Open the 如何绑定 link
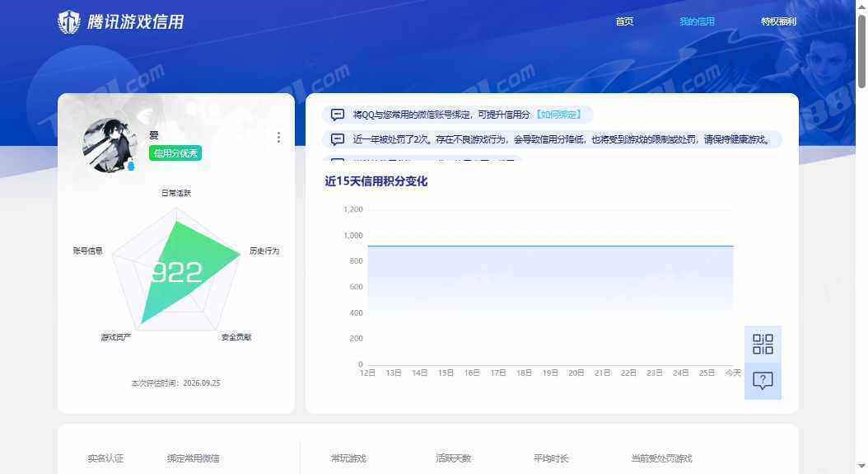 pos(559,115)
